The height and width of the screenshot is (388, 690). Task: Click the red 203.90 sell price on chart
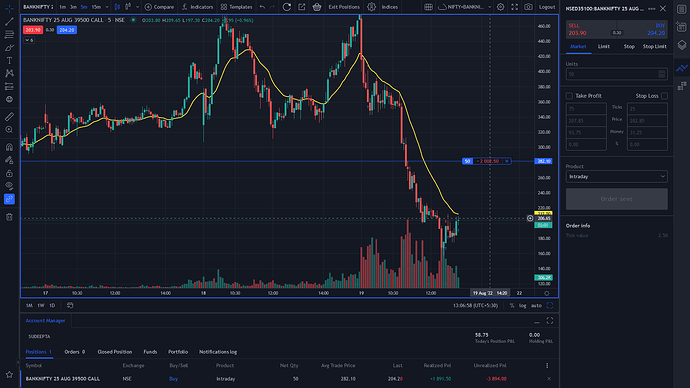[33, 30]
